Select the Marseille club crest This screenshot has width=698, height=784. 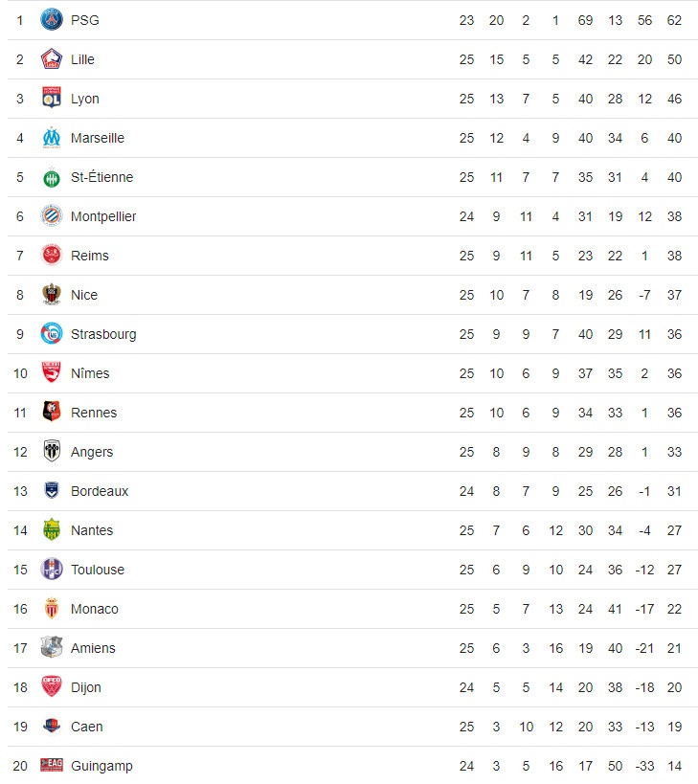click(x=52, y=138)
